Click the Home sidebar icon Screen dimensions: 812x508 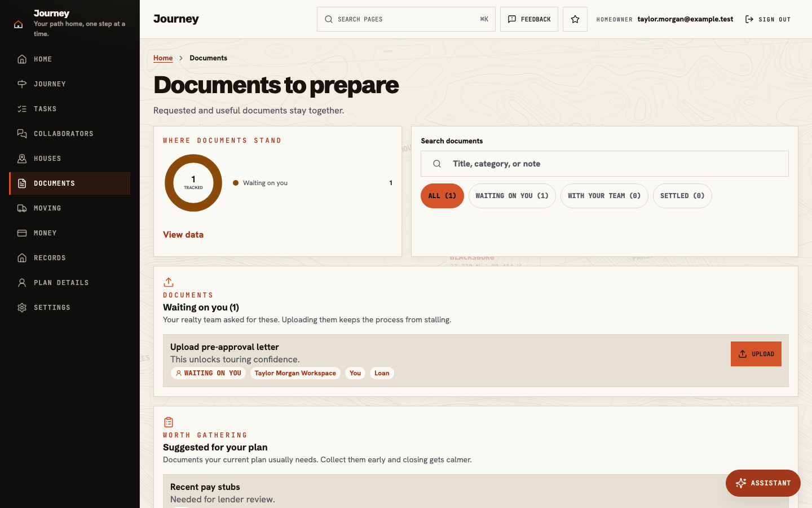[x=22, y=59]
